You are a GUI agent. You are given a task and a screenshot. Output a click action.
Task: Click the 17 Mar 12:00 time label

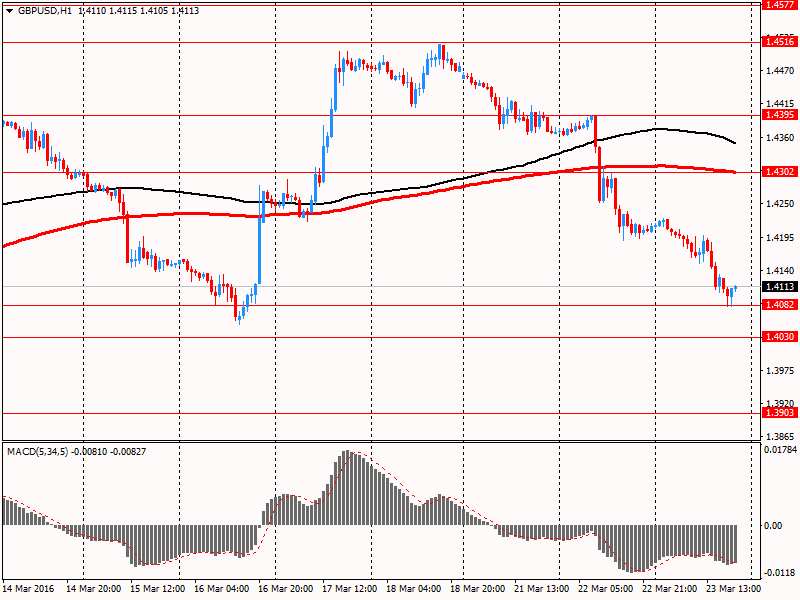(349, 589)
